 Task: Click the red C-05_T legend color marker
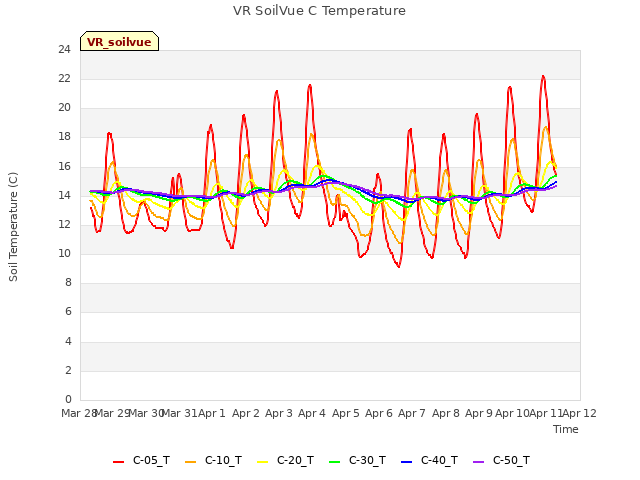click(118, 462)
